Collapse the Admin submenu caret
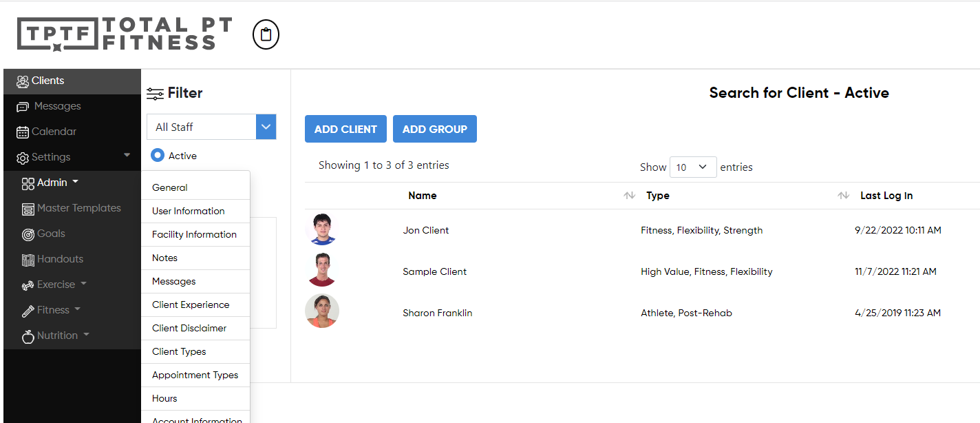Image resolution: width=980 pixels, height=423 pixels. [x=75, y=182]
